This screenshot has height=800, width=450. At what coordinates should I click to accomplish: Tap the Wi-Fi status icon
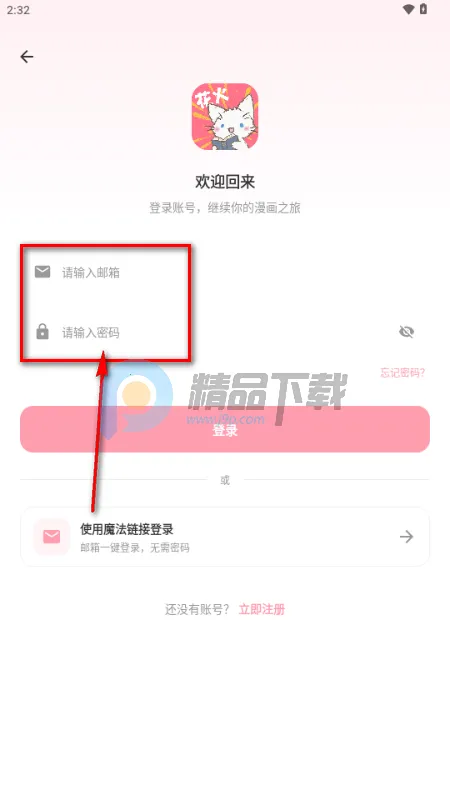[408, 9]
